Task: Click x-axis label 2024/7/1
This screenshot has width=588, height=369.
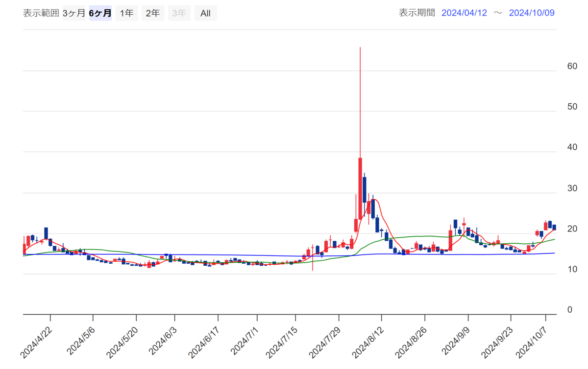Action: point(245,342)
